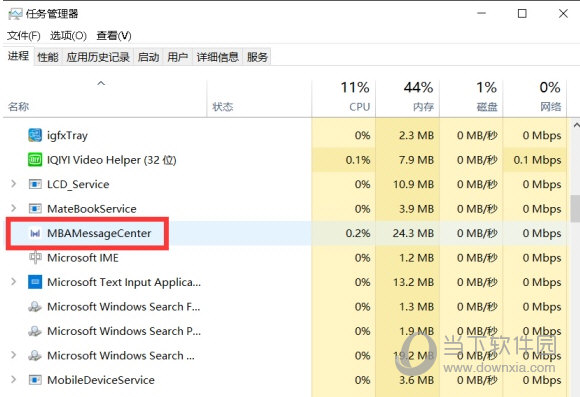Close the Task Manager window
580x397 pixels.
[x=563, y=14]
